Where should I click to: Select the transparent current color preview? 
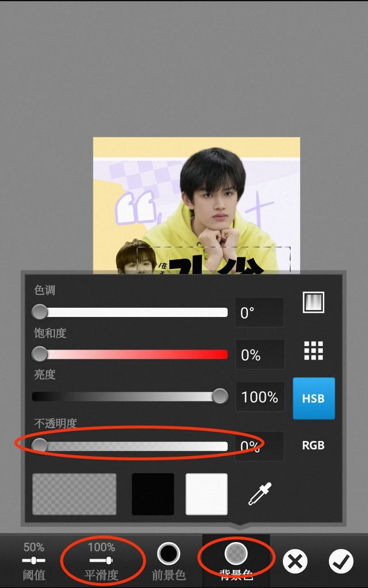pos(74,494)
